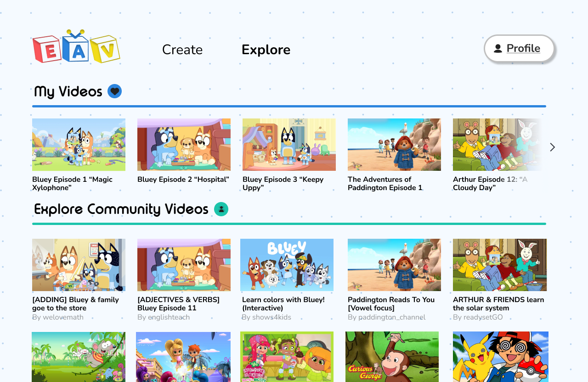588x382 pixels.
Task: Open Learn colors with Bluey thumbnail
Action: (x=287, y=265)
